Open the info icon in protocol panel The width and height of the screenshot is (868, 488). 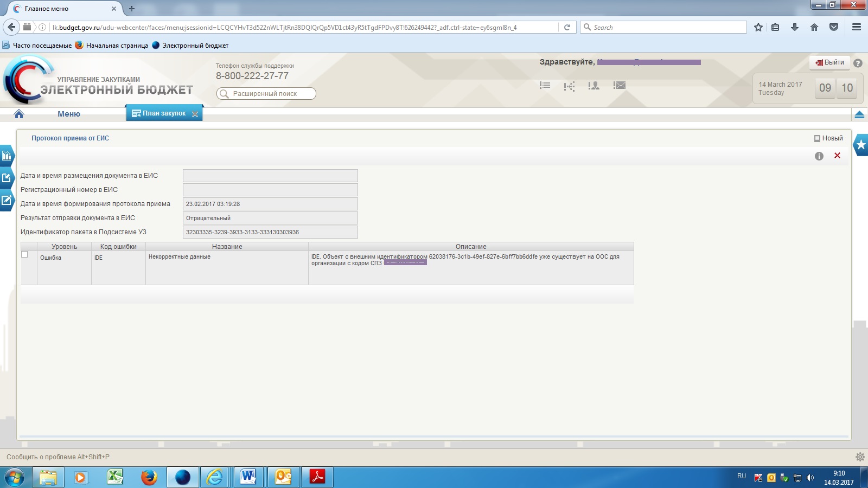pyautogui.click(x=819, y=156)
